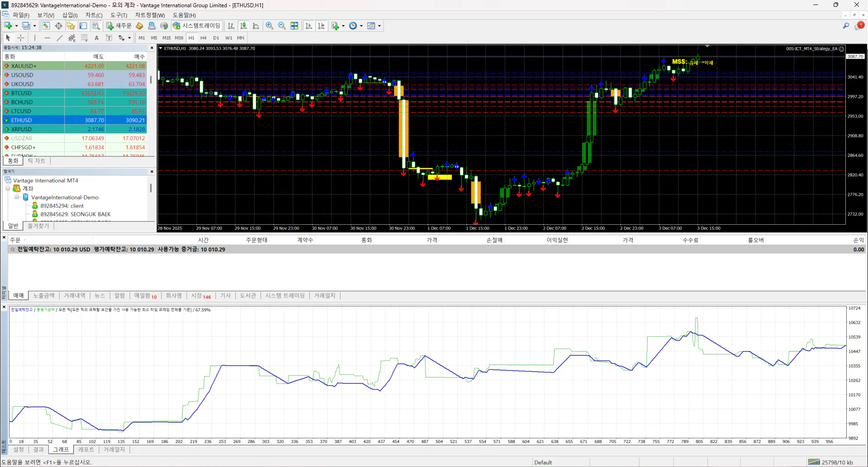Select the text label tool
Viewport: 868px width, 467px height.
(x=109, y=38)
